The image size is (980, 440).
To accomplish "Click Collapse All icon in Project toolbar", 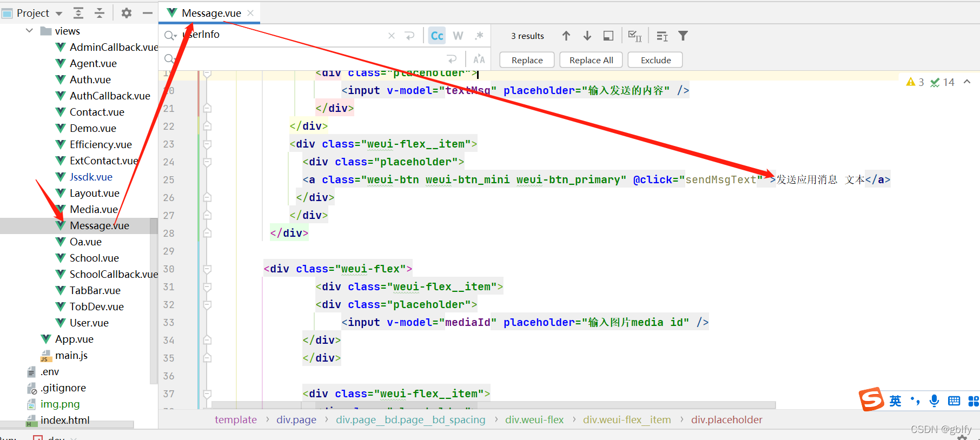I will coord(100,13).
